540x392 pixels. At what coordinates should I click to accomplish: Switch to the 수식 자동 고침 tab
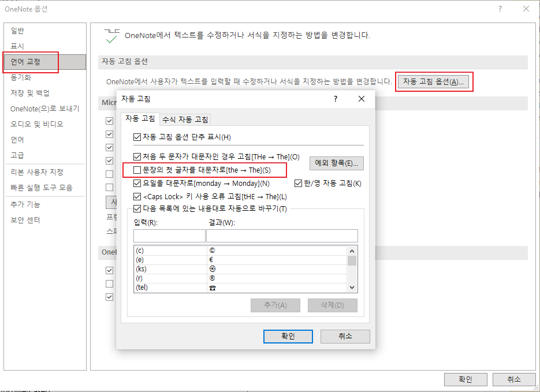coord(185,120)
